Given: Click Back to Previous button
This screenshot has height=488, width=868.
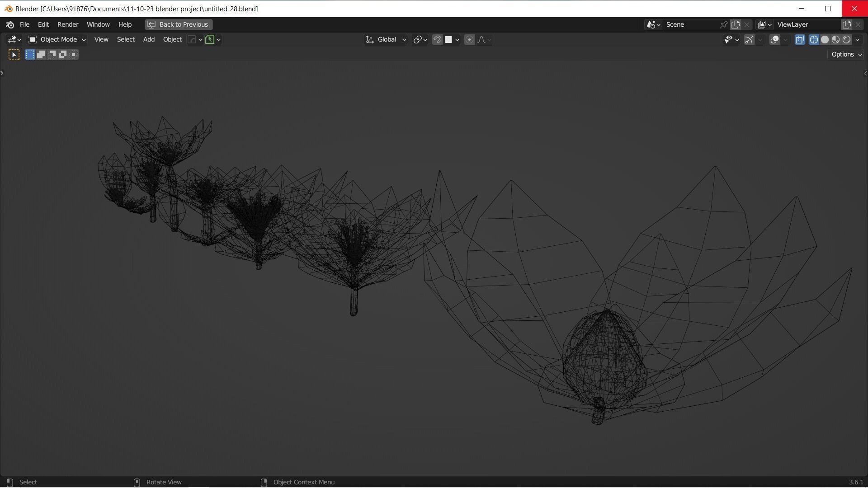Looking at the screenshot, I should pos(179,24).
